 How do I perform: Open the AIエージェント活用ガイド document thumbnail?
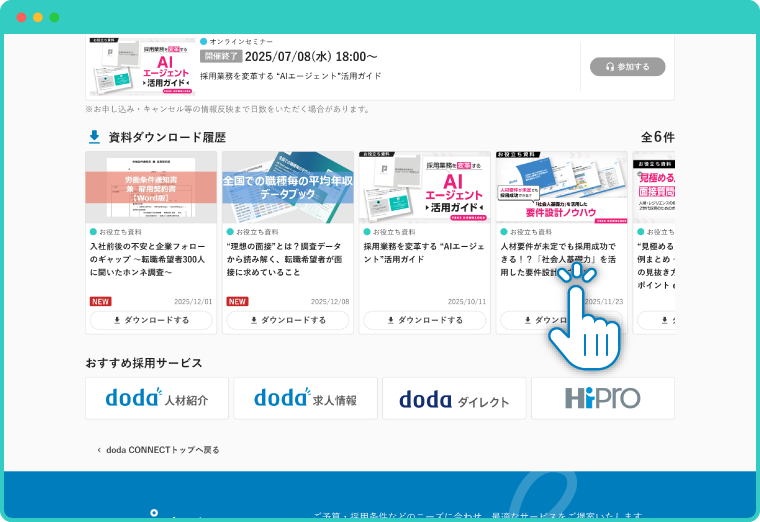pos(424,187)
